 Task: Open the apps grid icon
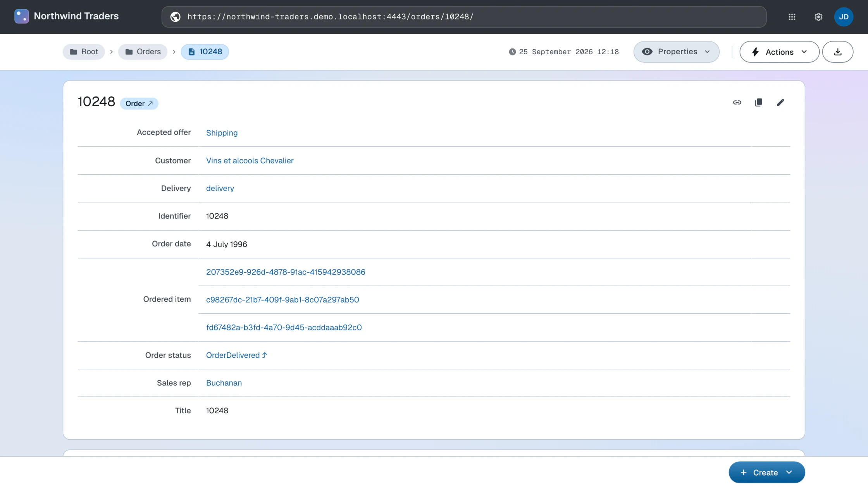[x=792, y=17]
